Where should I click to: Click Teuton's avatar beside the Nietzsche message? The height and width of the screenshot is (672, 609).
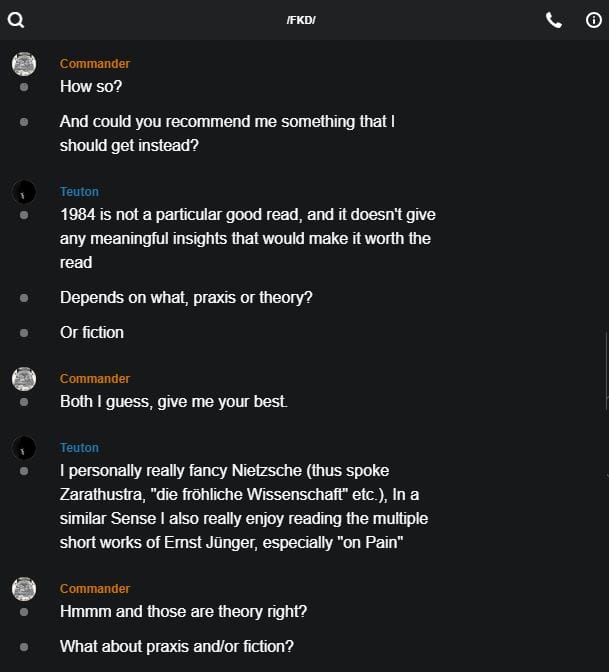point(24,448)
